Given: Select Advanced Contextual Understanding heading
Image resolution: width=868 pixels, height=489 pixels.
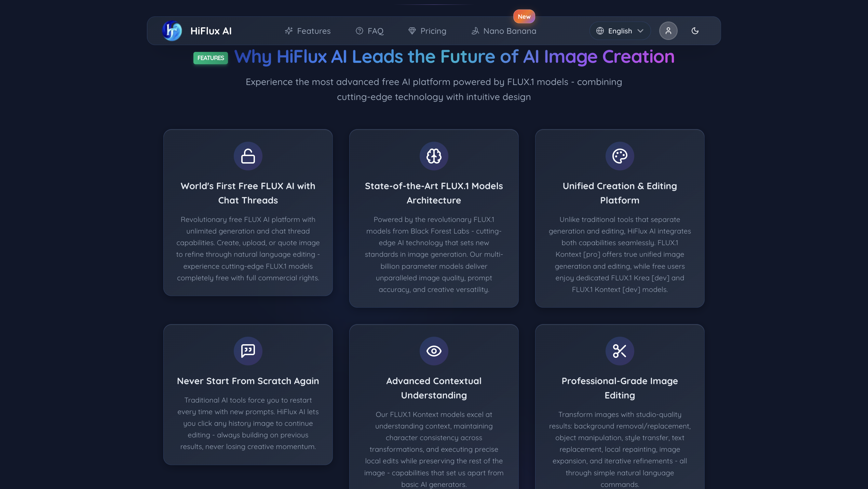Looking at the screenshot, I should click(434, 388).
